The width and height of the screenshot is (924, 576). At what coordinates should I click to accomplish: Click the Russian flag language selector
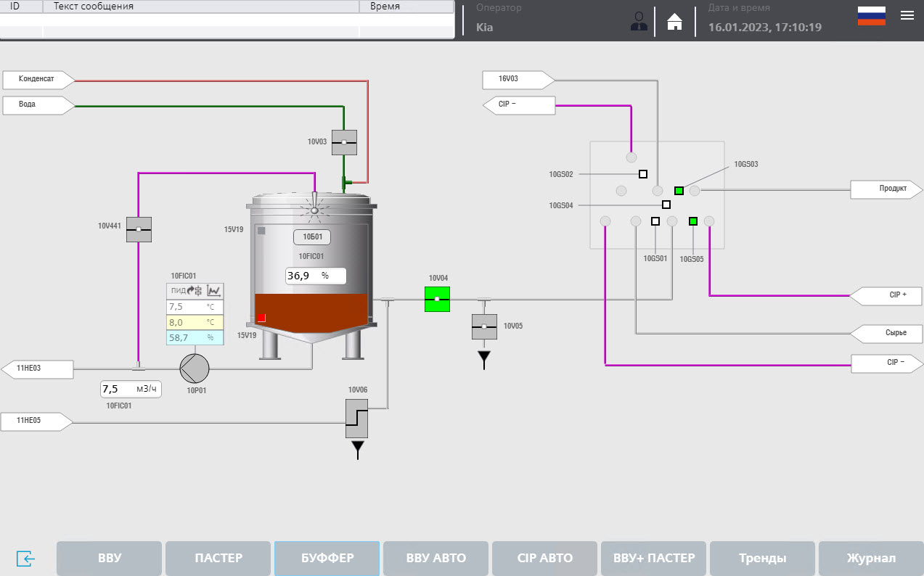coord(870,15)
